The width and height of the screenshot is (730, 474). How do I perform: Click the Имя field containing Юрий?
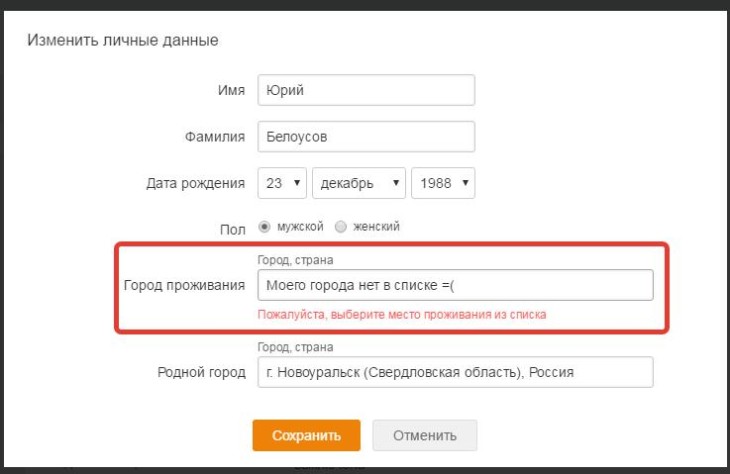pyautogui.click(x=365, y=90)
